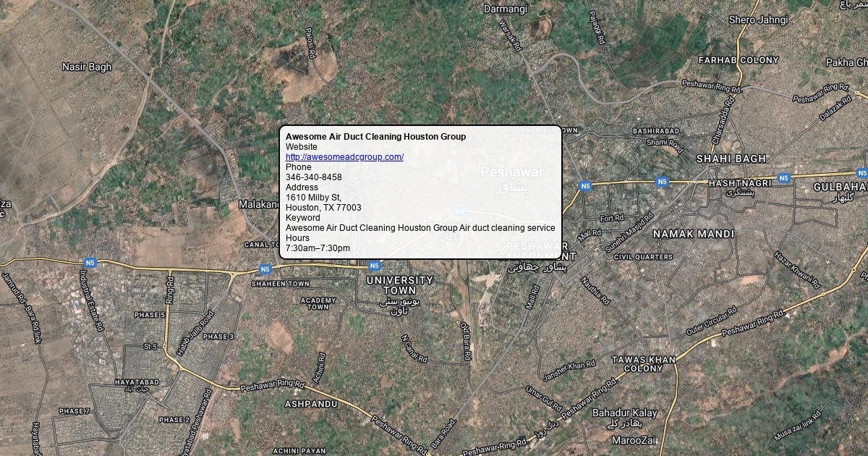
Task: Click the FARHAB COLONY label
Action: [739, 60]
